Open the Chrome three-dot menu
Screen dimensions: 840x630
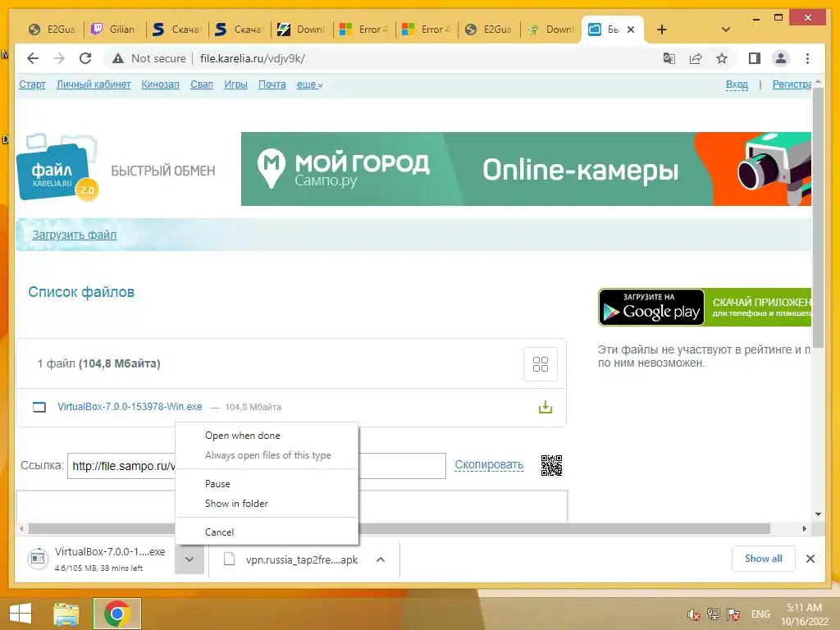tap(807, 58)
